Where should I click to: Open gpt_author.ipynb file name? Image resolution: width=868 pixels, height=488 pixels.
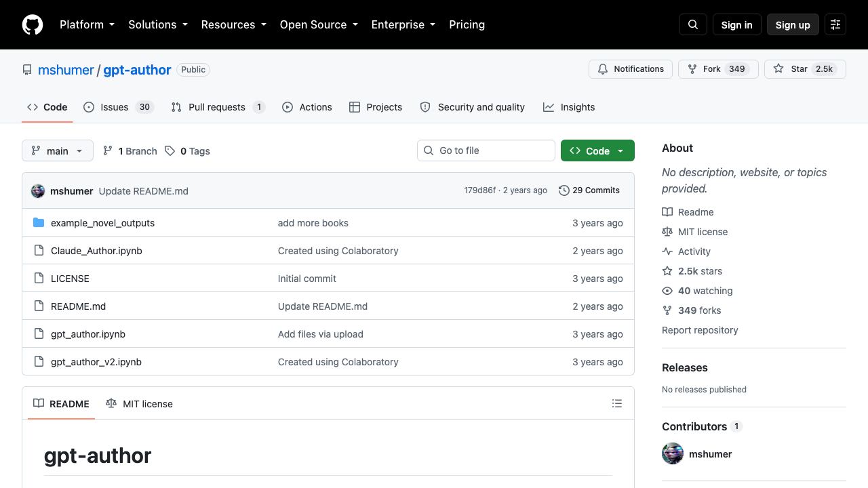tap(88, 334)
